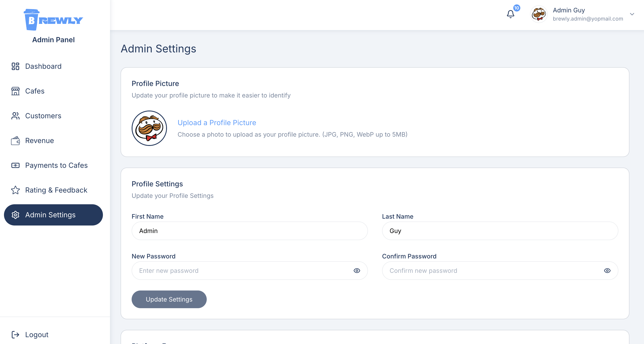Screen dimensions: 644x344
Task: Click the Confirm Password label
Action: pos(409,256)
